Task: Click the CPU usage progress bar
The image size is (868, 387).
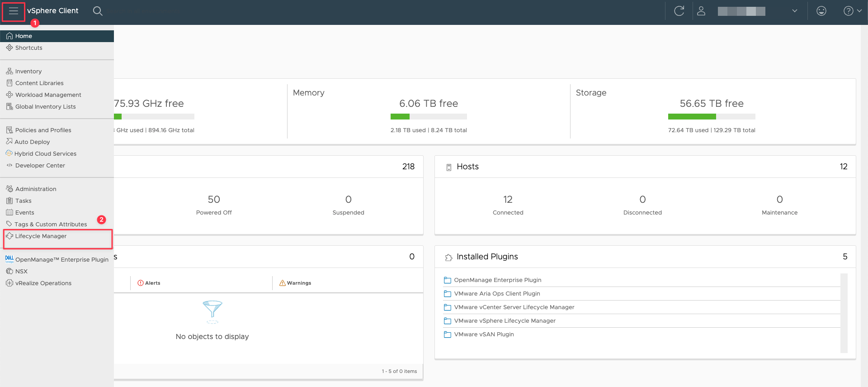Action: point(154,117)
